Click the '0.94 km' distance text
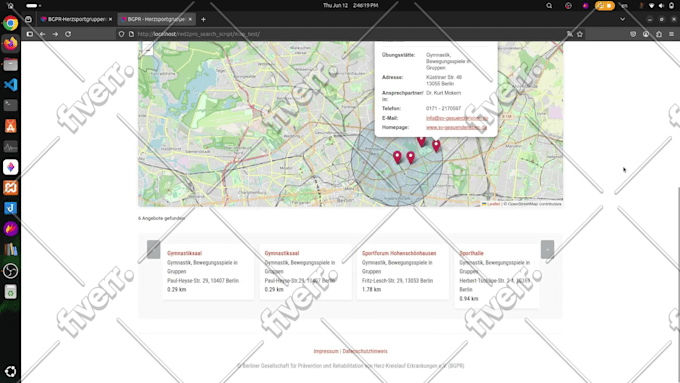 click(x=469, y=298)
